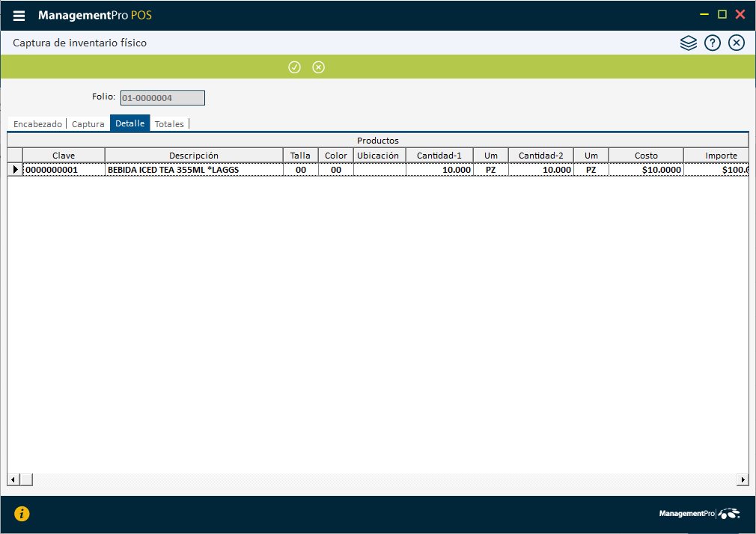
Task: Open the hamburger main menu
Action: pyautogui.click(x=19, y=16)
